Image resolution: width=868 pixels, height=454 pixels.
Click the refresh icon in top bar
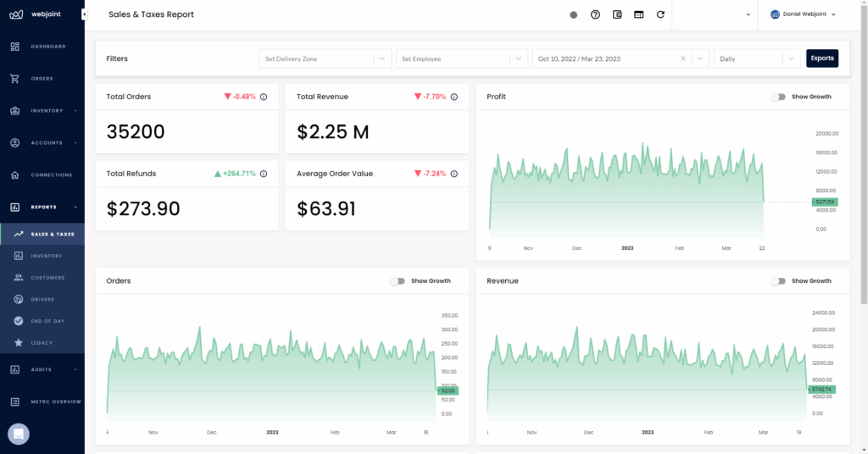(660, 14)
